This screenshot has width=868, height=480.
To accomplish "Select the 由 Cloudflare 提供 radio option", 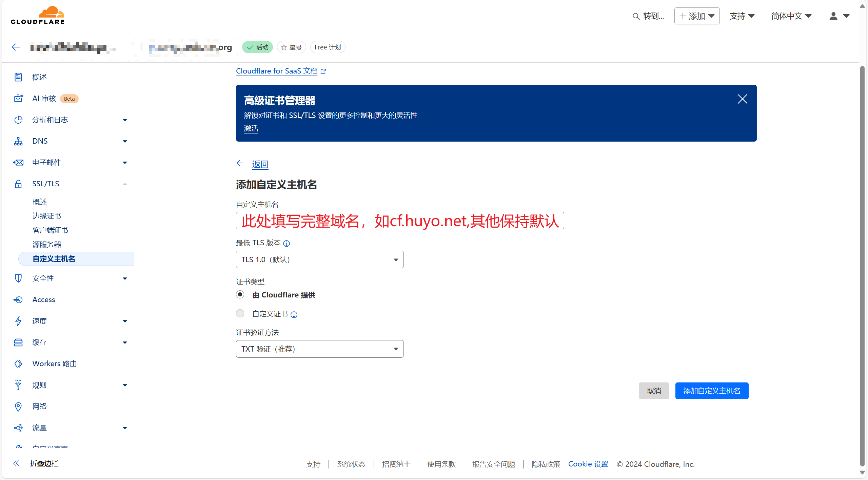I will [x=240, y=294].
